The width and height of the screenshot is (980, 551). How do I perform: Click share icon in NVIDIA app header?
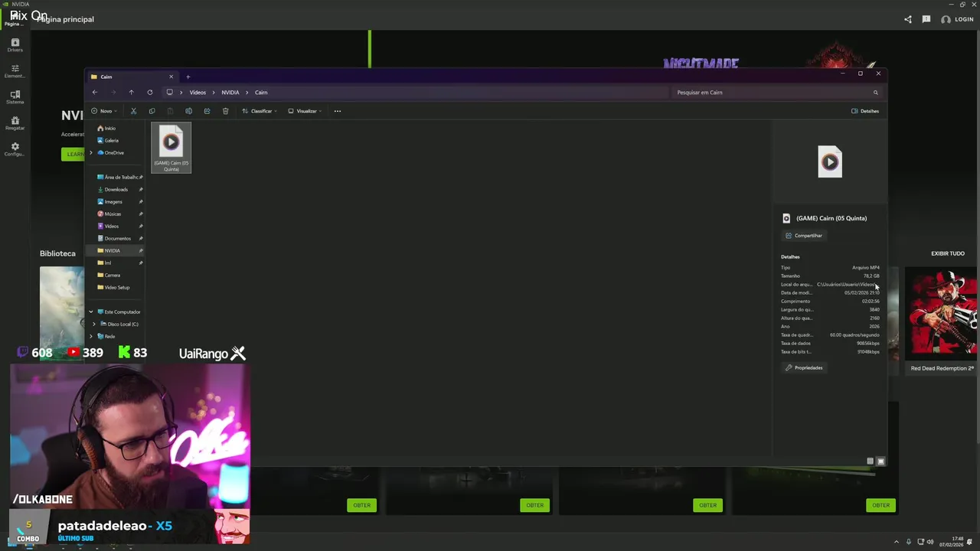pos(908,19)
